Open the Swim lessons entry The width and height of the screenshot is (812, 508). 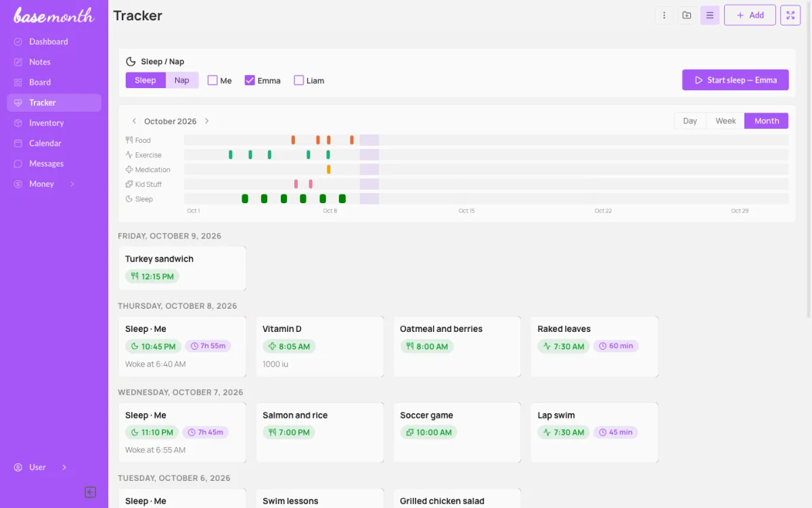coord(319,499)
